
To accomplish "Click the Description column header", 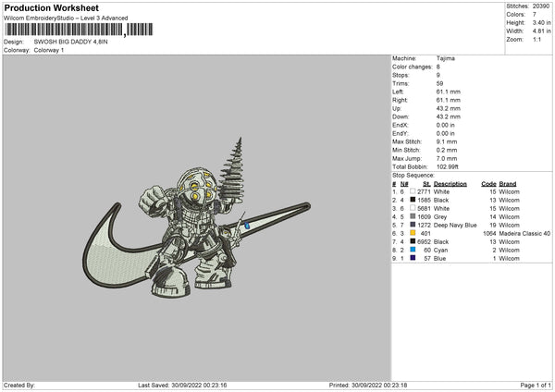I will [x=450, y=184].
